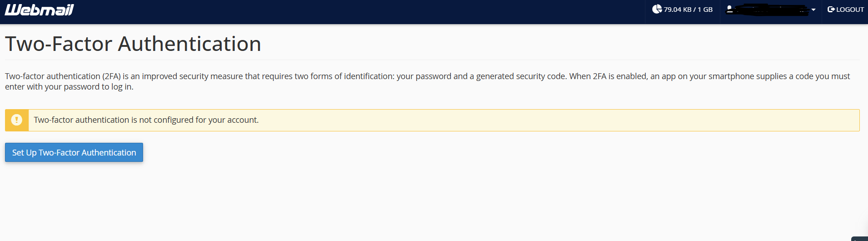This screenshot has width=868, height=241.
Task: Click the 'not configured for your account' message
Action: (146, 120)
